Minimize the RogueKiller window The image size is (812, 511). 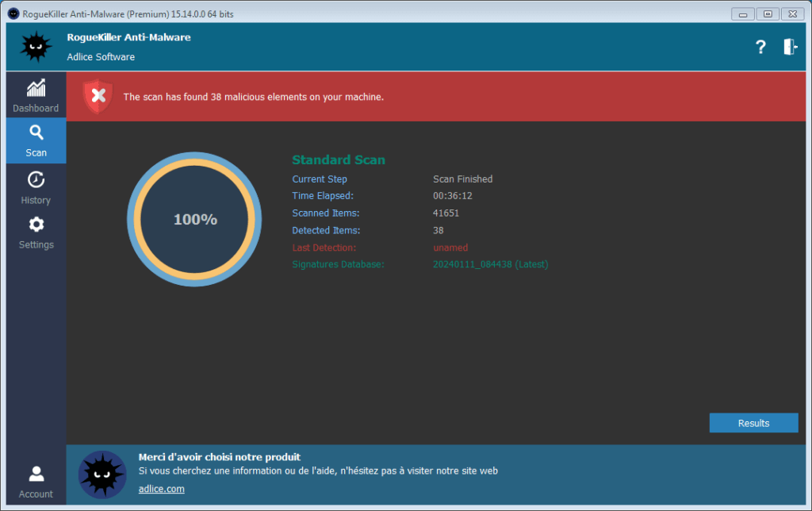[742, 13]
